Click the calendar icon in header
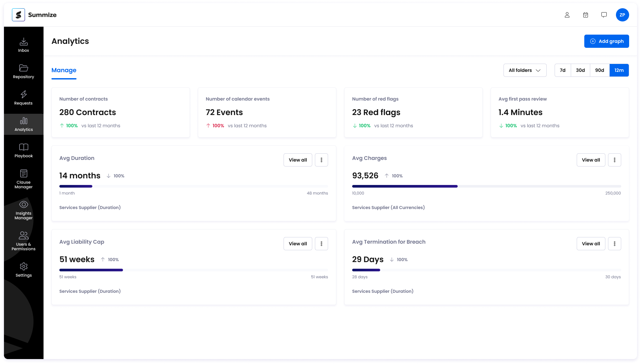This screenshot has height=364, width=641. pyautogui.click(x=586, y=15)
